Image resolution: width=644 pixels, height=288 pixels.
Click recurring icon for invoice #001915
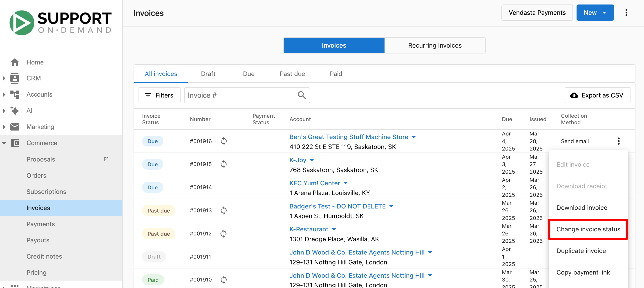pyautogui.click(x=224, y=164)
